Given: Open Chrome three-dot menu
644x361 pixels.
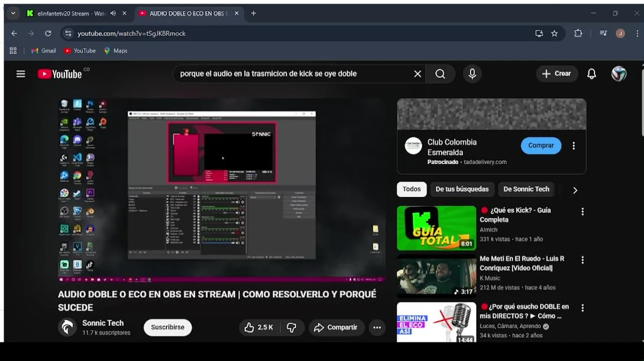Looking at the screenshot, I should coord(637,34).
